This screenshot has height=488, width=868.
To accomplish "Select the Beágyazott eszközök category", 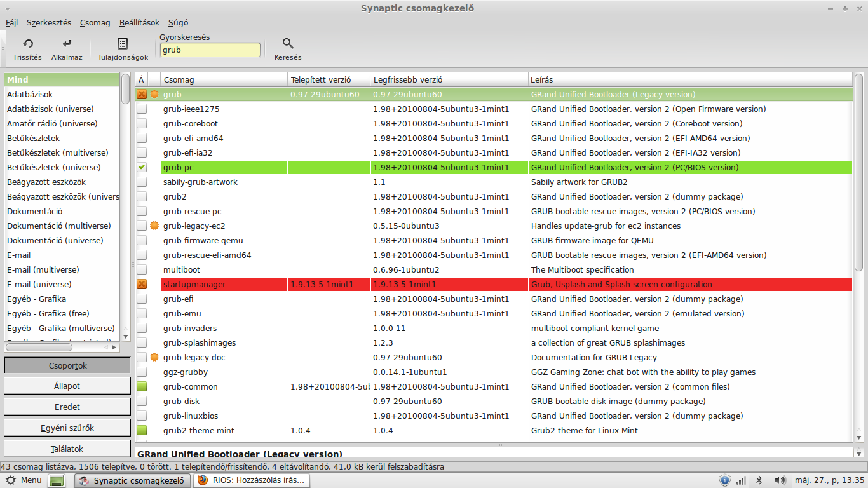I will click(62, 182).
